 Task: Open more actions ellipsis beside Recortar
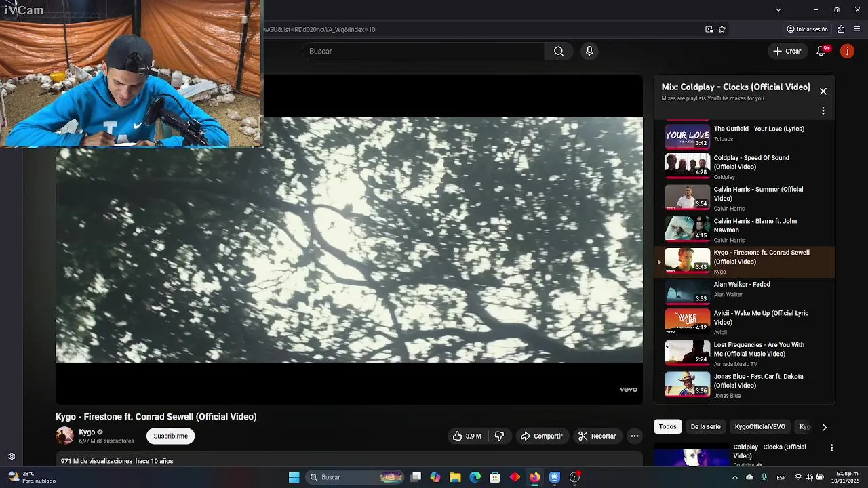point(635,436)
